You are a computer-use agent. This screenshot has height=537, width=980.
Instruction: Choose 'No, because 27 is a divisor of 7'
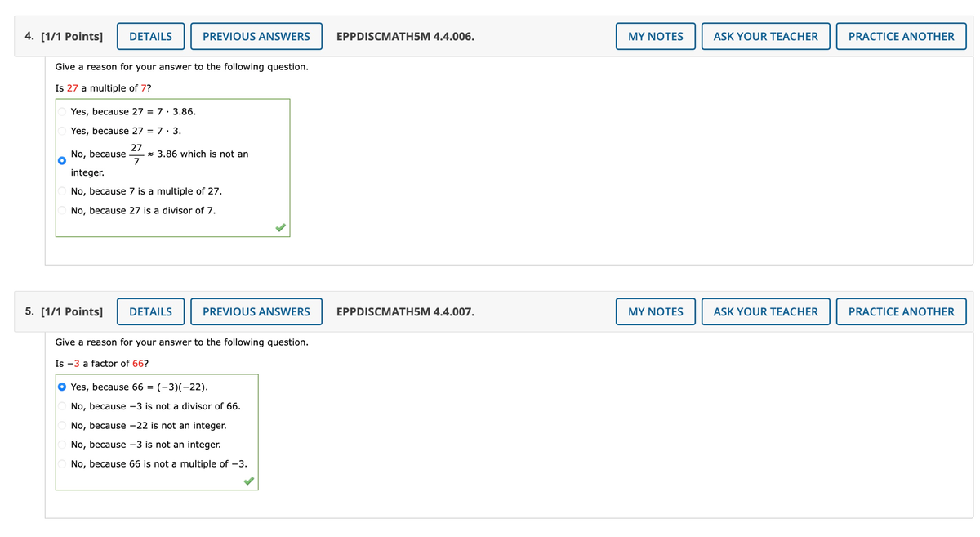(62, 210)
